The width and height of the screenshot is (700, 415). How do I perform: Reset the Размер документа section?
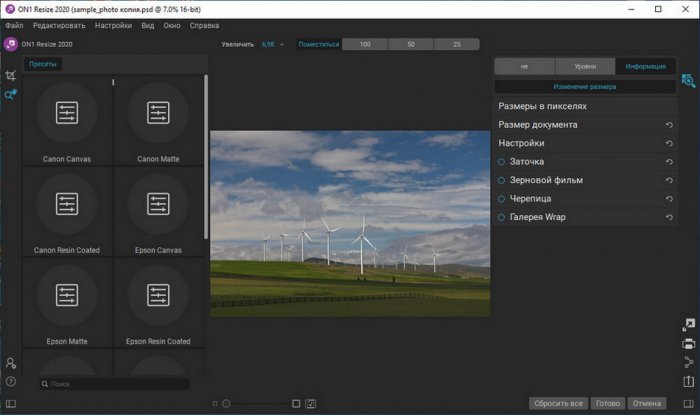click(x=669, y=125)
